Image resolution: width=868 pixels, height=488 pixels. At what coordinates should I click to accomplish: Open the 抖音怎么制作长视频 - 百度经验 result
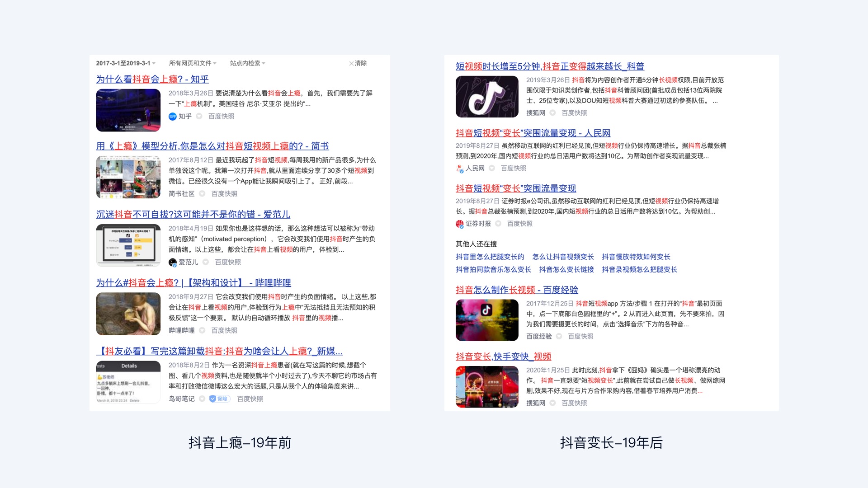click(x=517, y=290)
